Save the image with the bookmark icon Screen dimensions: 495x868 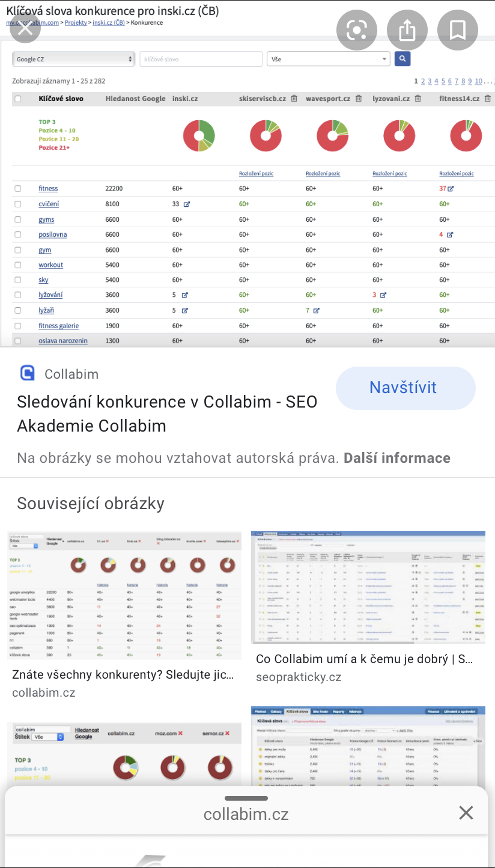(458, 30)
